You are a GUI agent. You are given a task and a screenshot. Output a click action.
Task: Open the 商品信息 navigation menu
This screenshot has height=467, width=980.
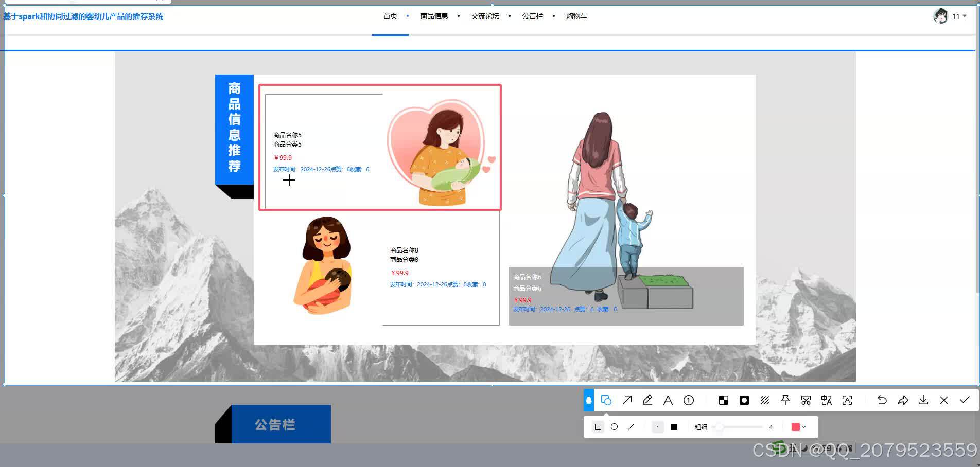pyautogui.click(x=434, y=16)
